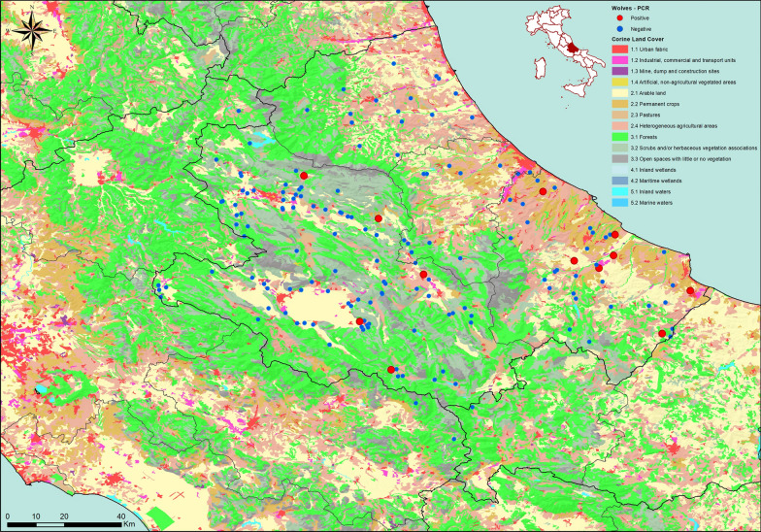Click the Sicily island in the inset map
Viewport: 761px width, 532px height.
tap(577, 89)
